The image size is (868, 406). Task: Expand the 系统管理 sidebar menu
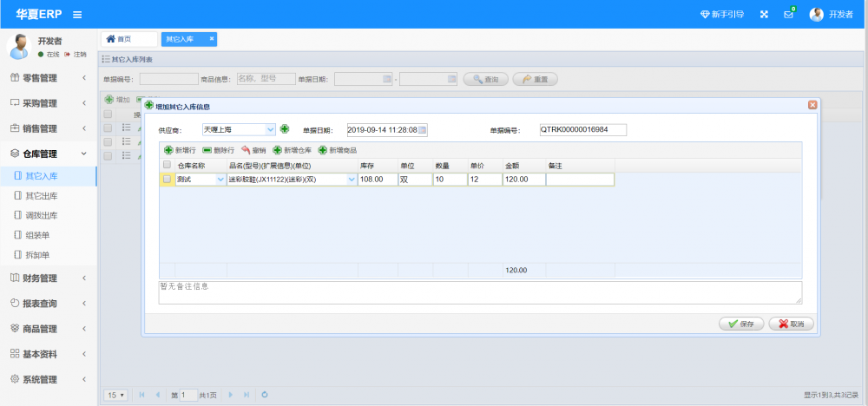click(48, 380)
